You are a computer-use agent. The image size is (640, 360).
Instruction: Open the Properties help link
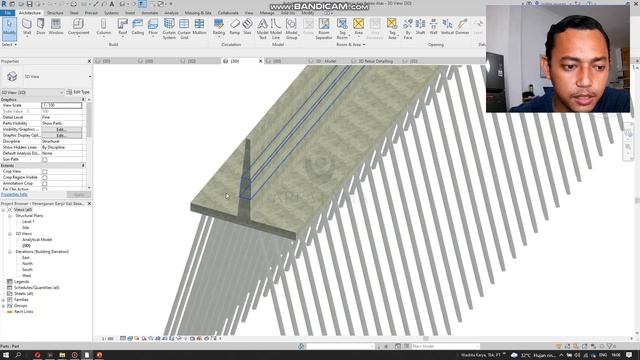pos(14,195)
